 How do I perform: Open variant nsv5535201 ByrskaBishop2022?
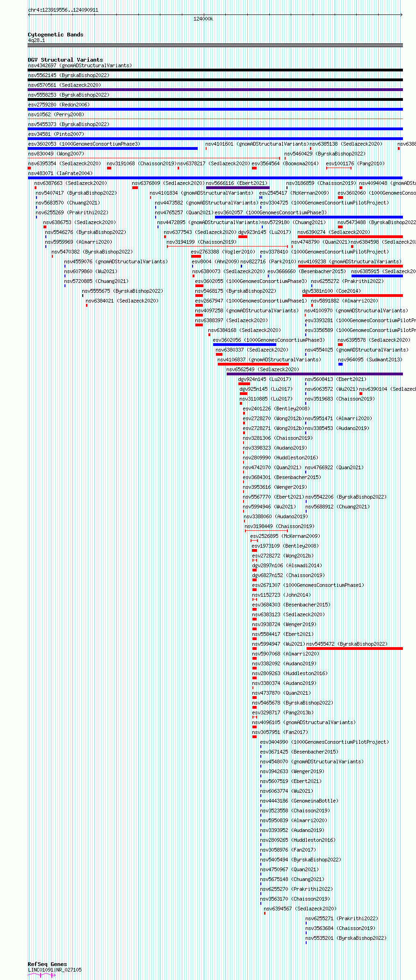click(x=346, y=938)
